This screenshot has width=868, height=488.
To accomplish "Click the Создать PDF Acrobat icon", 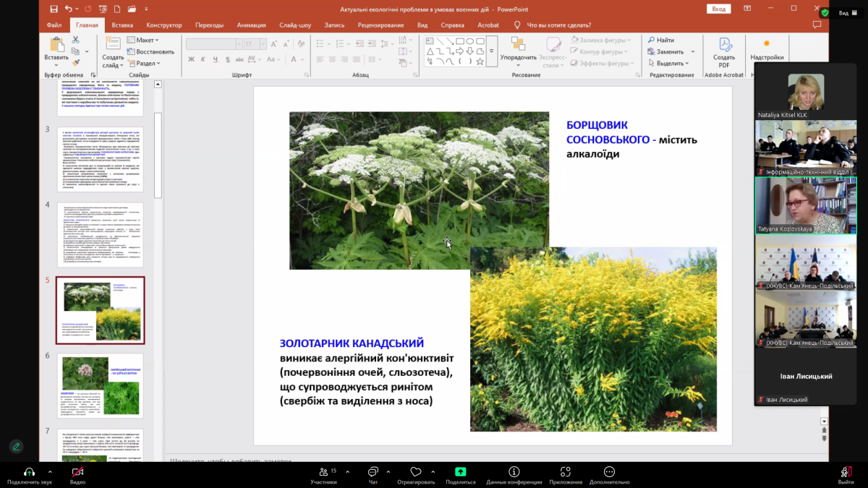I will [x=723, y=46].
